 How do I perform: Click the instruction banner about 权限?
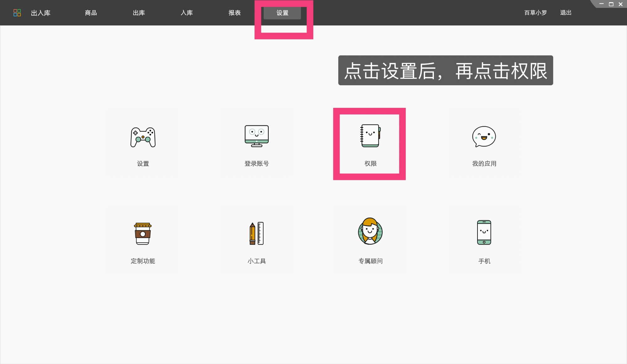tap(445, 71)
